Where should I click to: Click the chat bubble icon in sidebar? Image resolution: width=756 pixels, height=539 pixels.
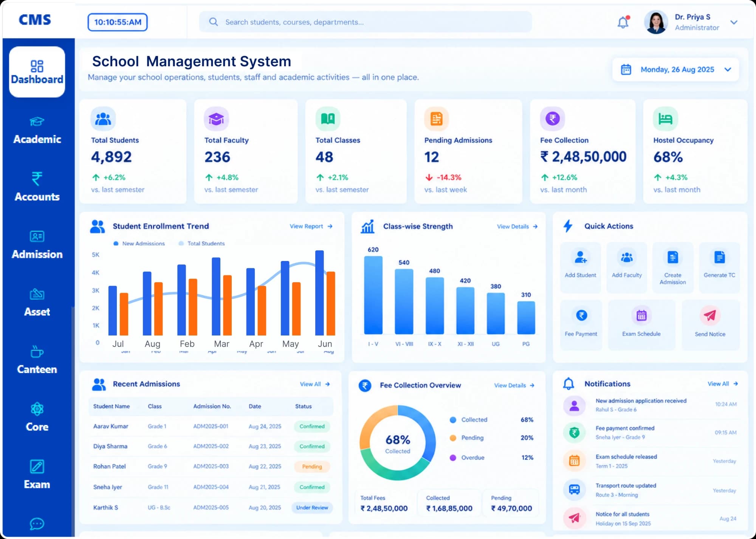point(37,524)
